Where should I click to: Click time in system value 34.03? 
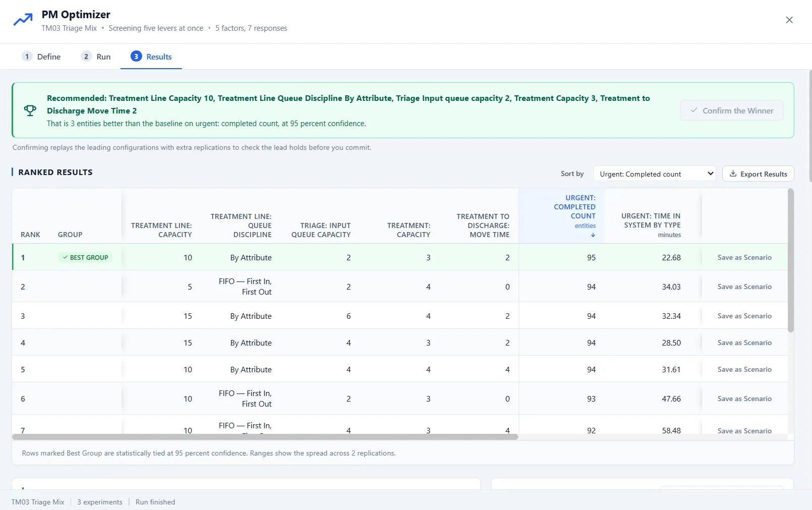tap(671, 287)
